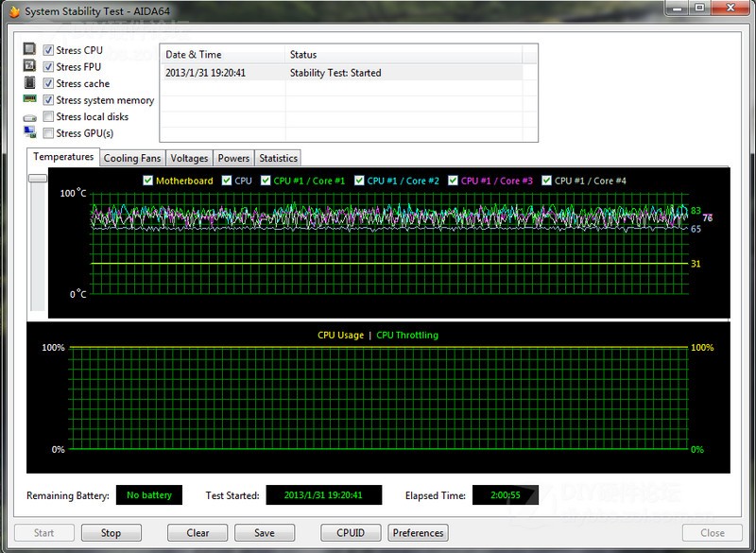The image size is (756, 553).
Task: Click the cache chip icon beside Stress cache
Action: [29, 84]
